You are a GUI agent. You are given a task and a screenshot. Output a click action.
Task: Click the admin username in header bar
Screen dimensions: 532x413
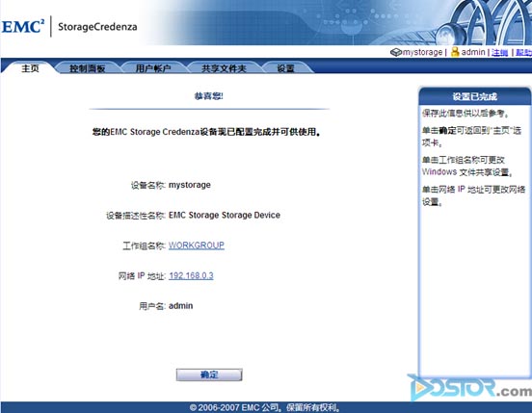(x=473, y=52)
